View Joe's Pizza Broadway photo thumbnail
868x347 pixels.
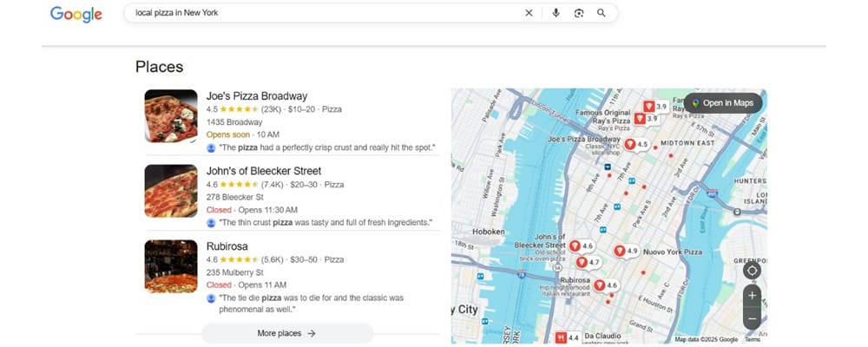171,115
